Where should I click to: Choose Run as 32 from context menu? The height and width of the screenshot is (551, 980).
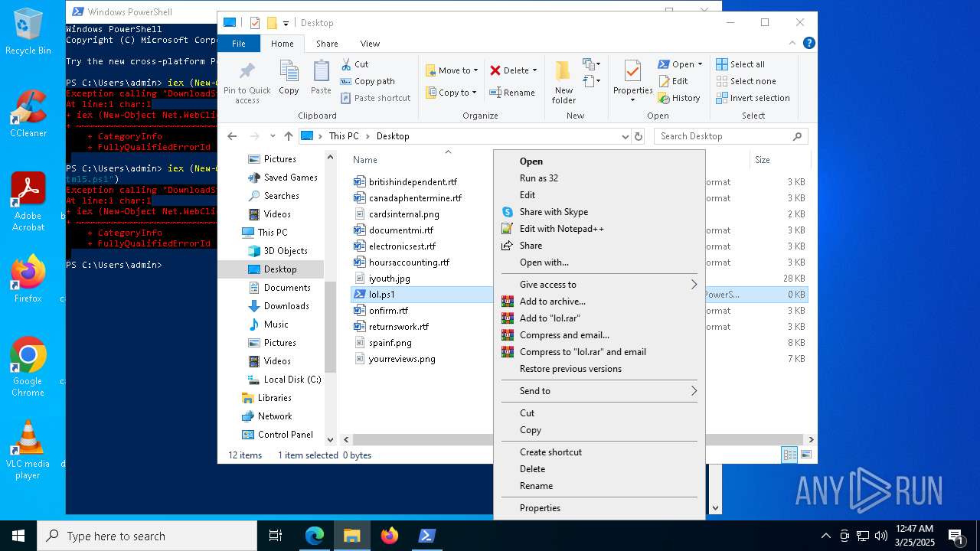599,178
